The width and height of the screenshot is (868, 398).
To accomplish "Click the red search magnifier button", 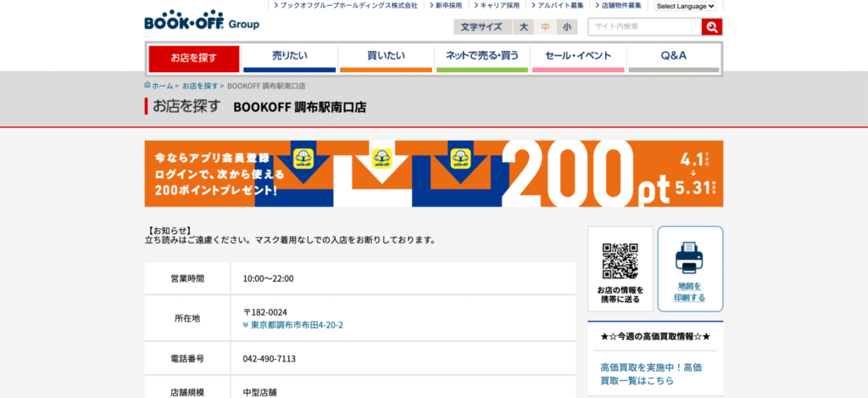I will pos(711,26).
